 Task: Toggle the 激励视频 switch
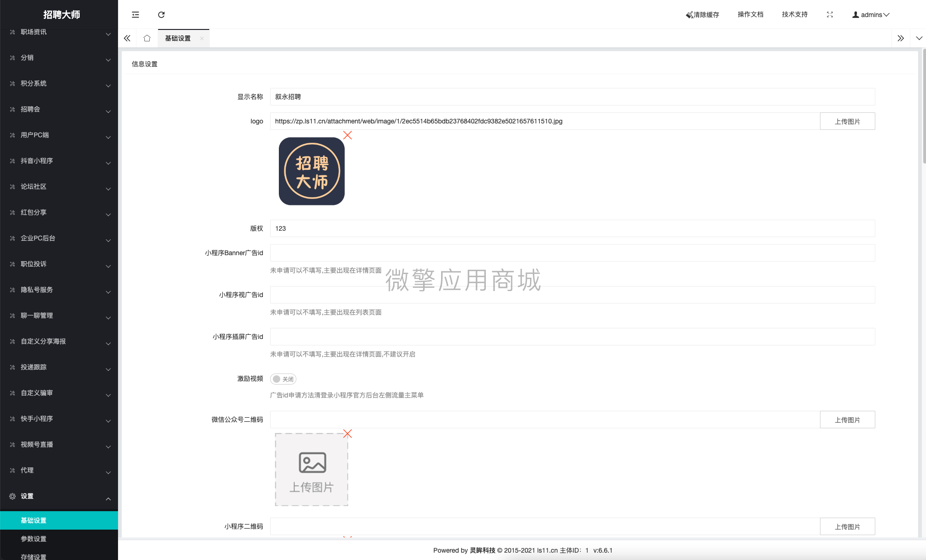[x=283, y=379]
